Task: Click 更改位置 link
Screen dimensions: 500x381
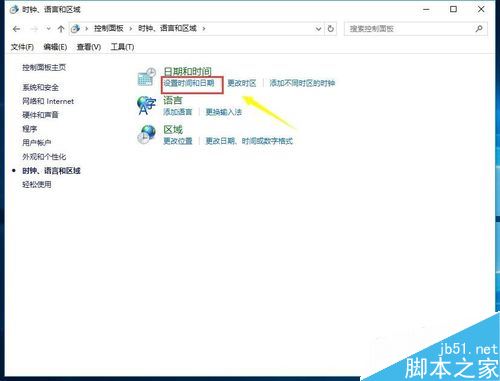Action: coord(178,141)
